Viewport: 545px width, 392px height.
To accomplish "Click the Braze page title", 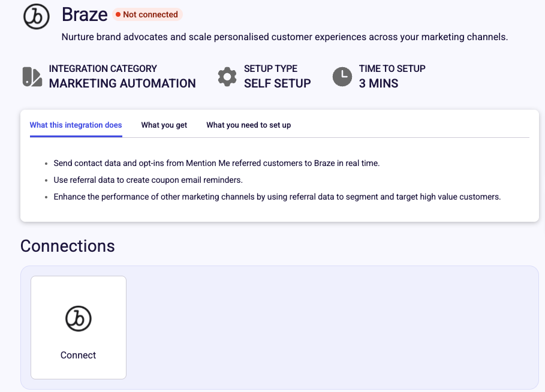I will [x=85, y=14].
